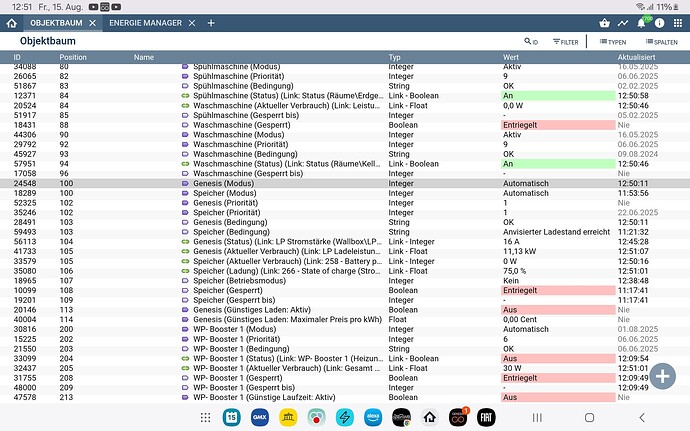Sort by the Name column header
The image size is (690, 431).
pos(143,57)
